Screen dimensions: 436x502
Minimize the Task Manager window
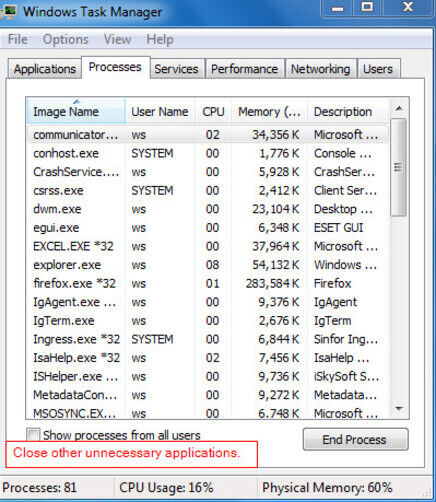[338, 8]
